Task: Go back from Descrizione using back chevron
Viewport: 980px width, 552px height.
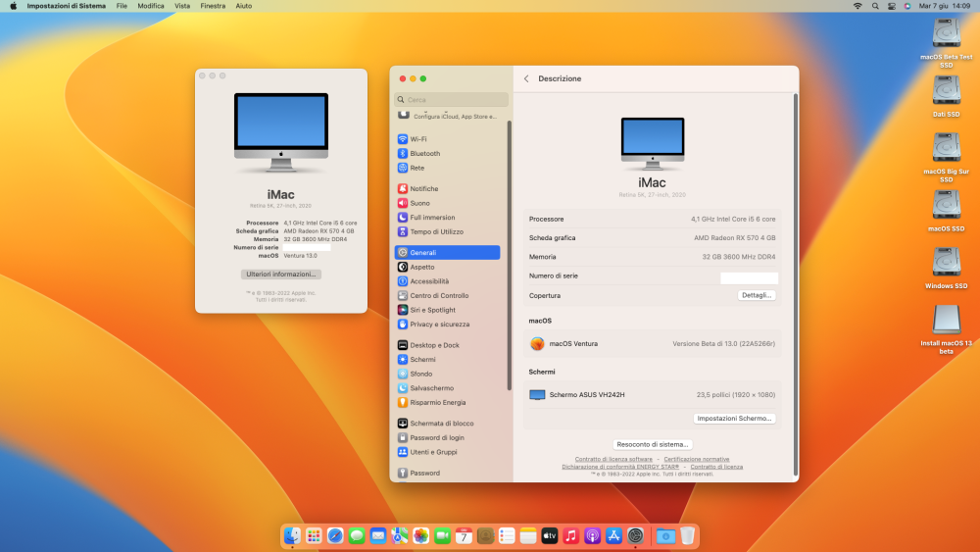Action: (526, 78)
